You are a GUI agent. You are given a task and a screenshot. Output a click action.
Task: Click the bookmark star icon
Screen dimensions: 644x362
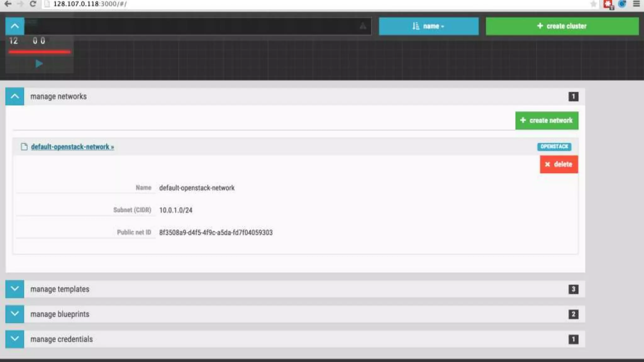(x=593, y=4)
